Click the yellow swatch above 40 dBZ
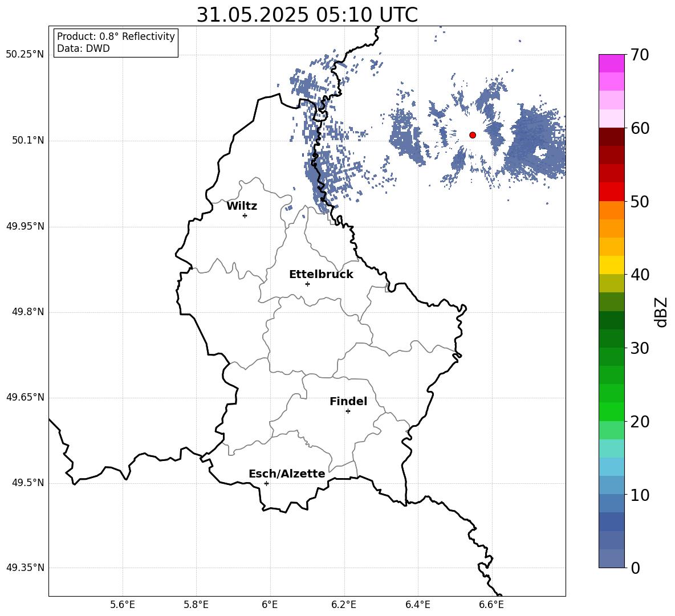This screenshot has width=675, height=616. click(612, 265)
